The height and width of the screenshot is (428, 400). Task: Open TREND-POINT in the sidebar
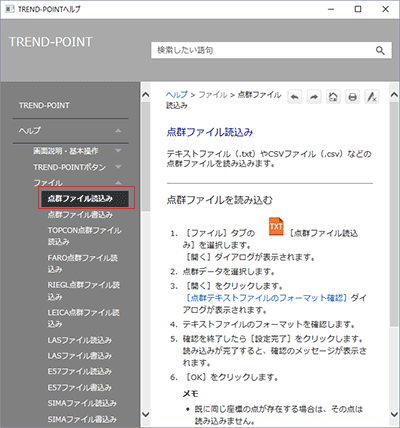point(44,106)
